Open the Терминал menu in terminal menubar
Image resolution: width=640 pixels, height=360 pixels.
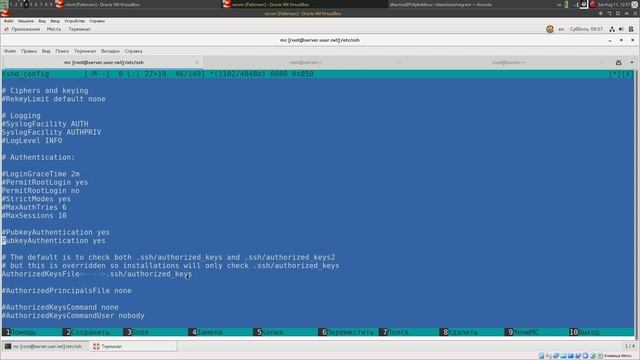pyautogui.click(x=85, y=51)
